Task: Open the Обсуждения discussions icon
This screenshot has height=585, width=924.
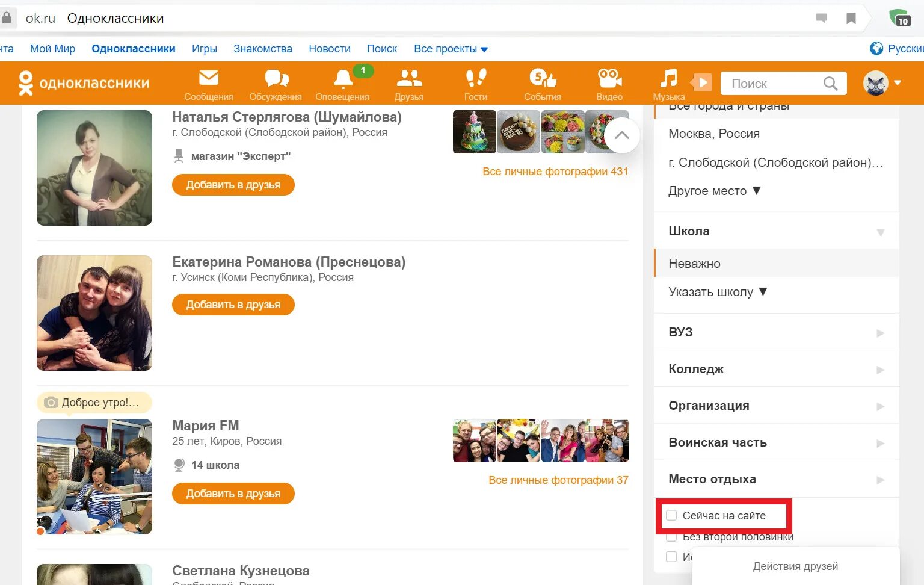Action: click(x=276, y=78)
